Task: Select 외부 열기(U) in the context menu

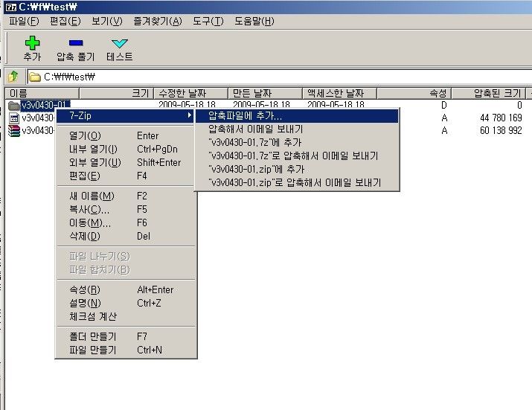Action: tap(126, 162)
